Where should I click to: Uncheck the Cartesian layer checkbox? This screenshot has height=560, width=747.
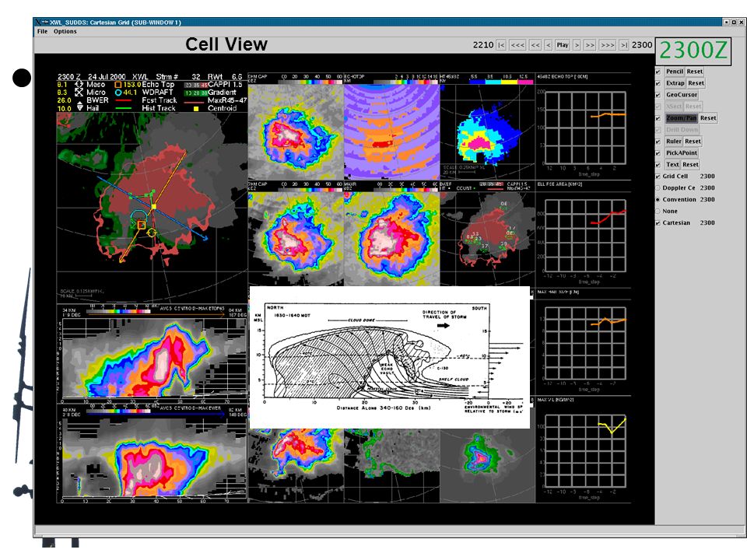[x=658, y=223]
